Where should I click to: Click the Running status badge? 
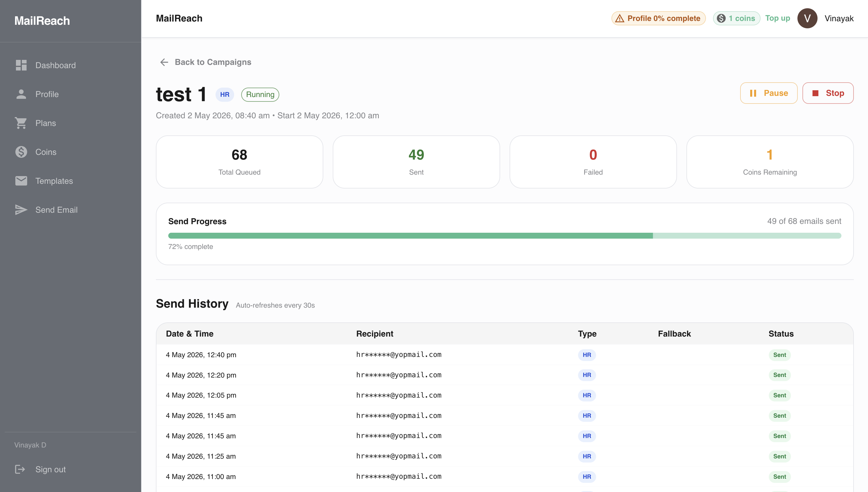coord(260,94)
